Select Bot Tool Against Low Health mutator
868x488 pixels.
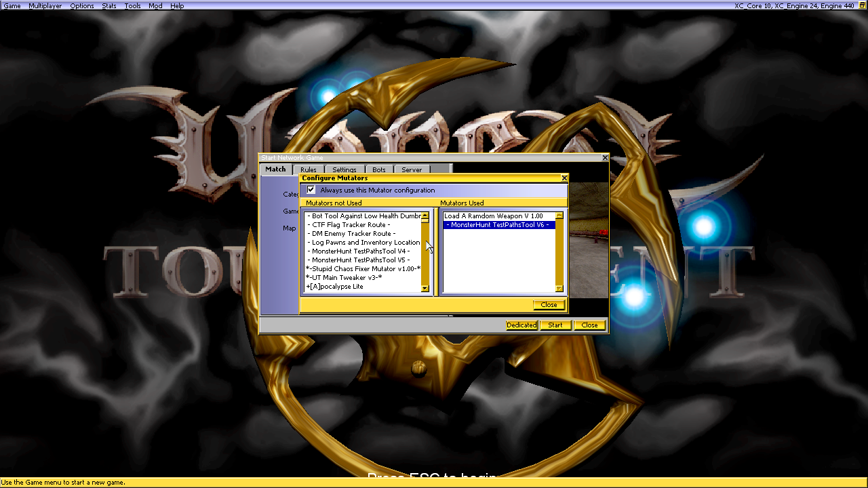point(363,216)
